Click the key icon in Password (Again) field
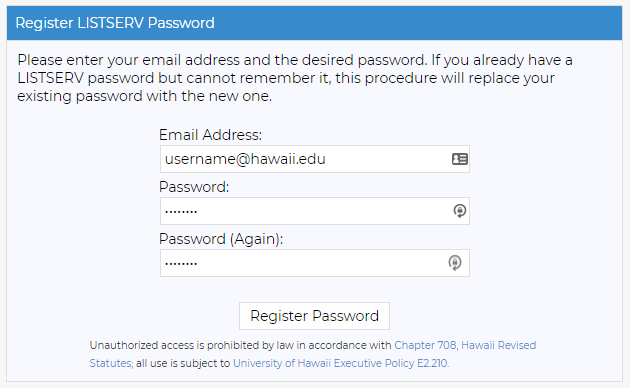The image size is (630, 388). [455, 263]
